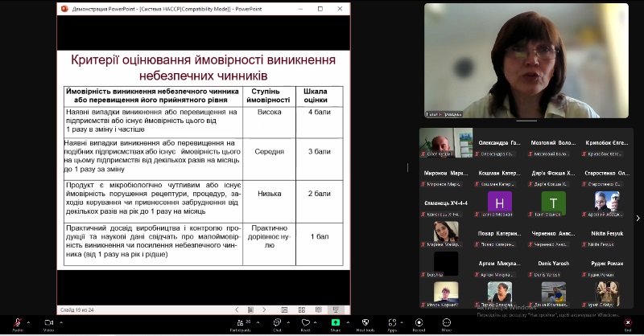Image resolution: width=644 pixels, height=336 pixels.
Task: Click the Старостенко Ол... participant tile
Action: tap(607, 173)
